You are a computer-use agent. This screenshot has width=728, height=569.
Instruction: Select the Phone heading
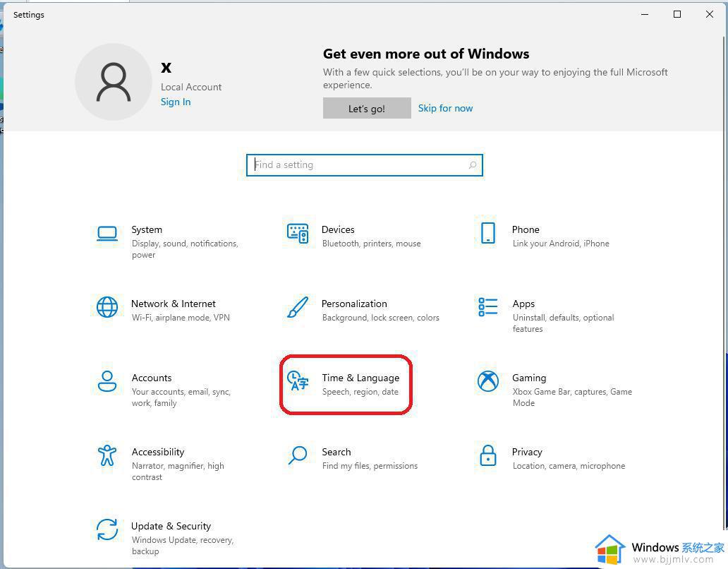pyautogui.click(x=526, y=229)
